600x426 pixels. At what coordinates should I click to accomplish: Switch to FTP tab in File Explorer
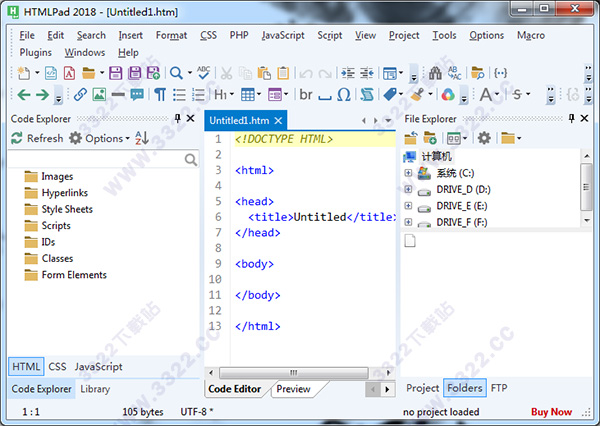pyautogui.click(x=499, y=388)
